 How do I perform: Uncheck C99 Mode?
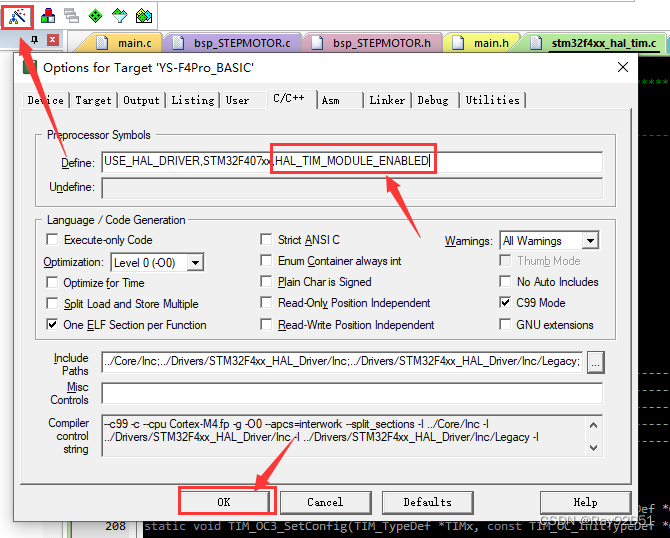click(505, 303)
